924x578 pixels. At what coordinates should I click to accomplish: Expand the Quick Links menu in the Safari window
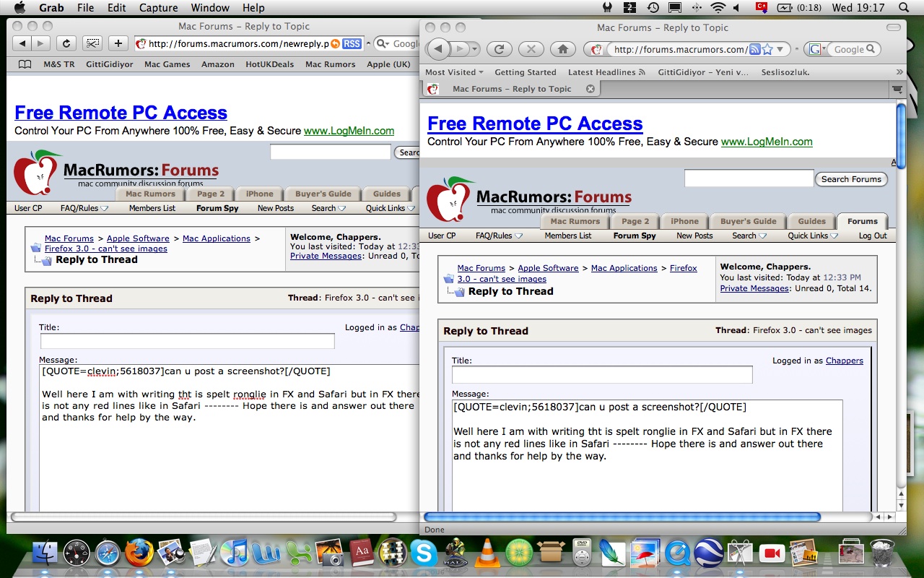tap(391, 208)
